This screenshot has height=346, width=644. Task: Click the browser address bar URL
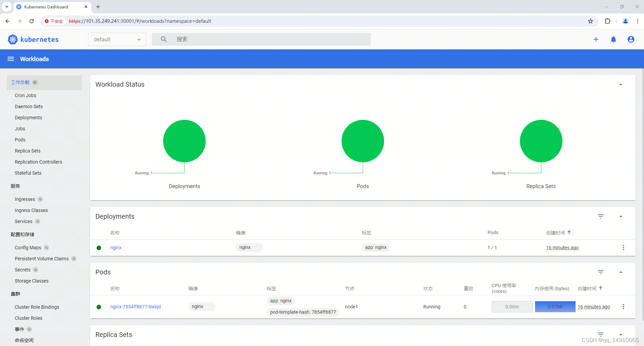140,21
